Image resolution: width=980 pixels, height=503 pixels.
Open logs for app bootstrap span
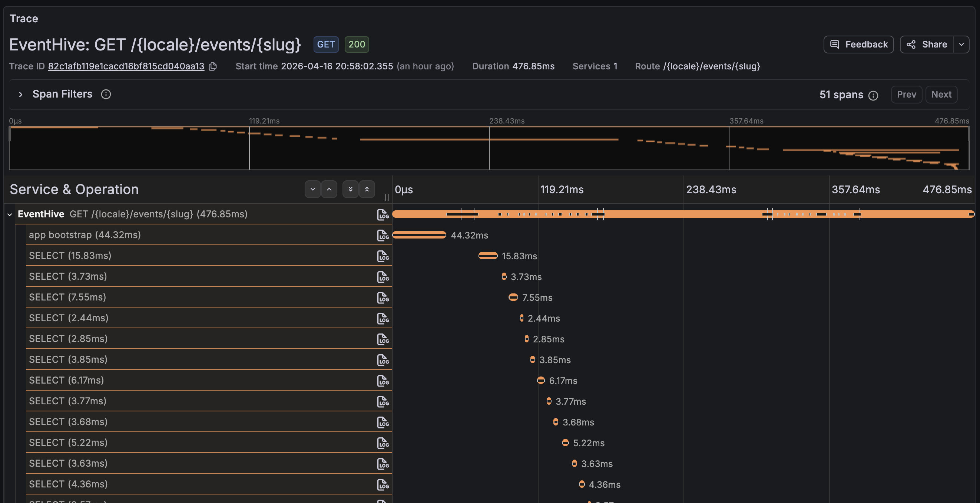tap(383, 235)
